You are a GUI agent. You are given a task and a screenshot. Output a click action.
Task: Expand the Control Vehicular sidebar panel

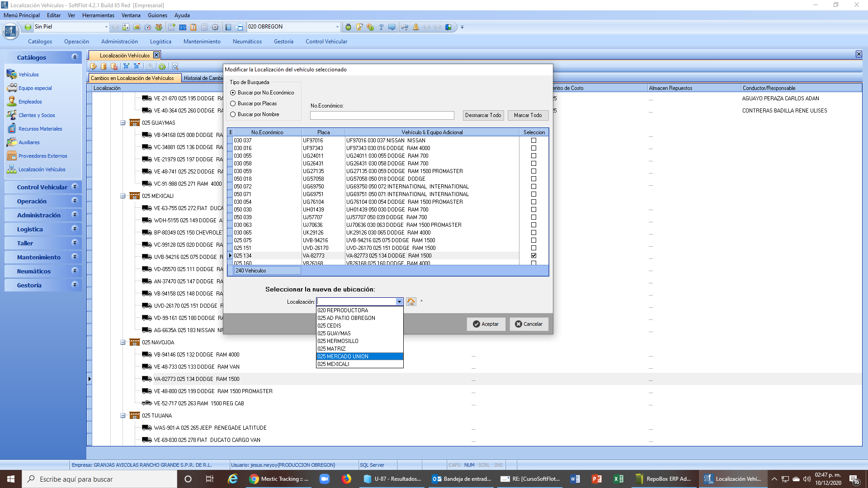pyautogui.click(x=75, y=187)
